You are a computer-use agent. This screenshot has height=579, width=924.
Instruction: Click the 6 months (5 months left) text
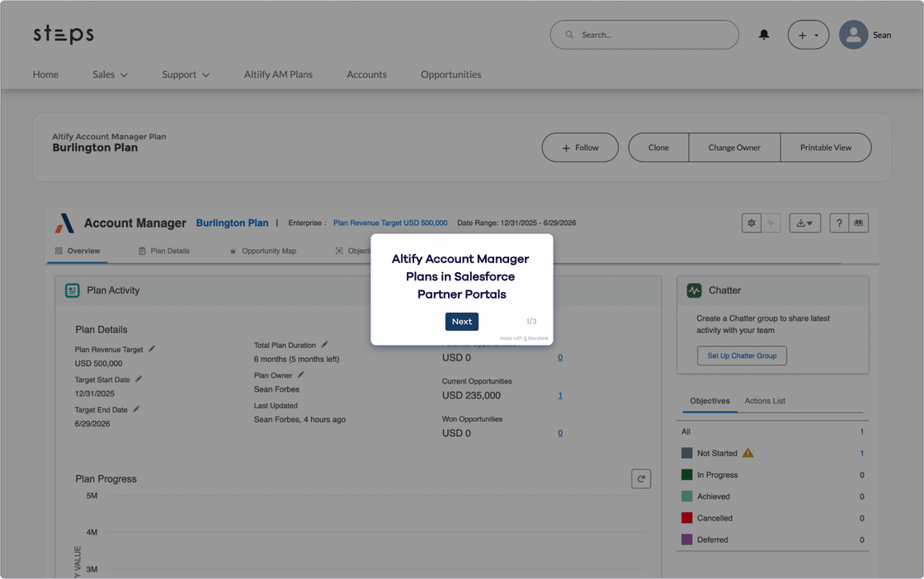pyautogui.click(x=296, y=360)
